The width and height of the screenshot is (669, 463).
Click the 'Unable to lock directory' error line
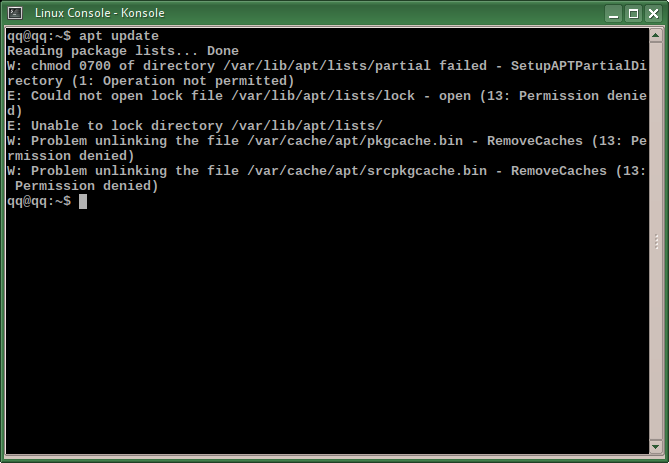[x=195, y=126]
